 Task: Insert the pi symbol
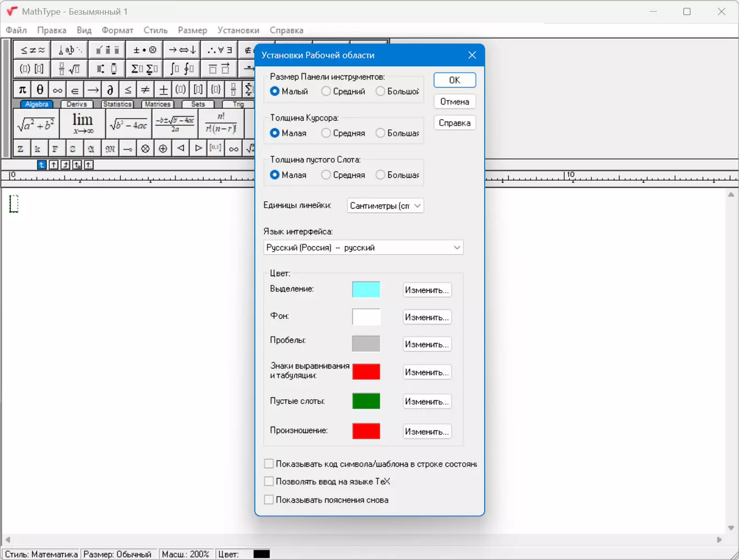tap(22, 89)
